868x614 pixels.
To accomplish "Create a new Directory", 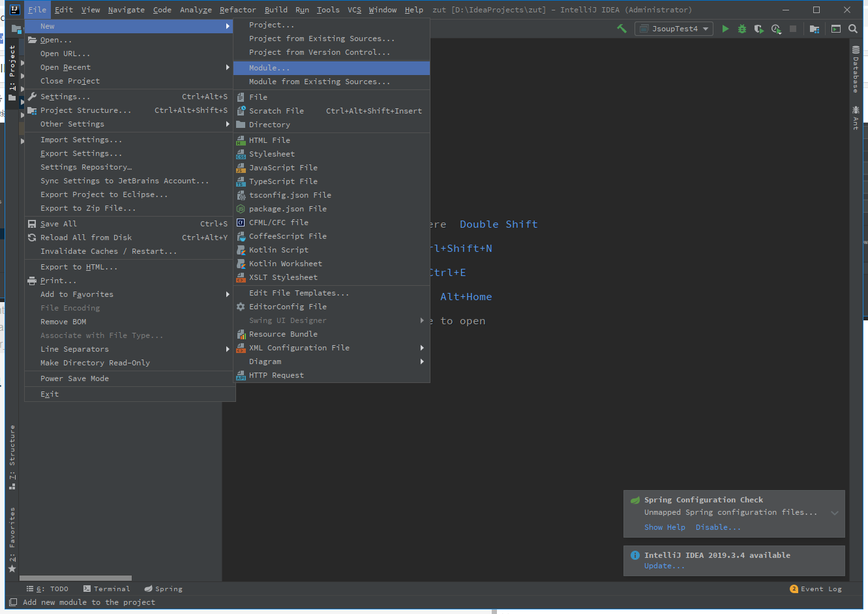I will pos(332,125).
